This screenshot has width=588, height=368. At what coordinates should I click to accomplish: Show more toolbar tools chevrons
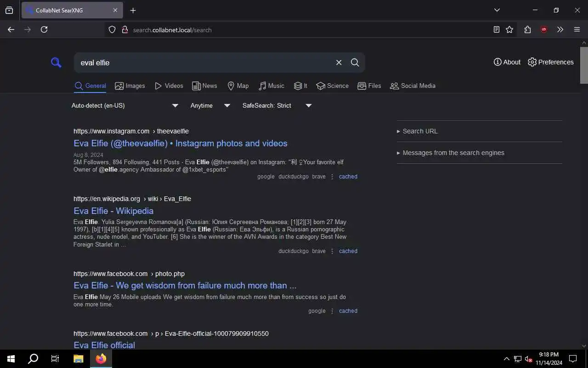pyautogui.click(x=560, y=29)
